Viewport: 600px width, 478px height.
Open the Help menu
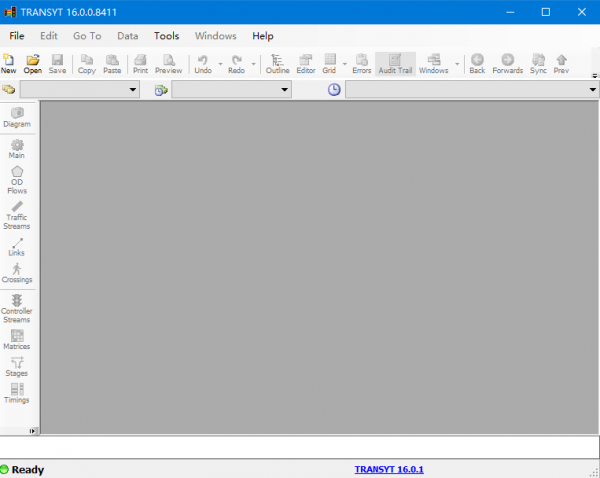click(262, 36)
